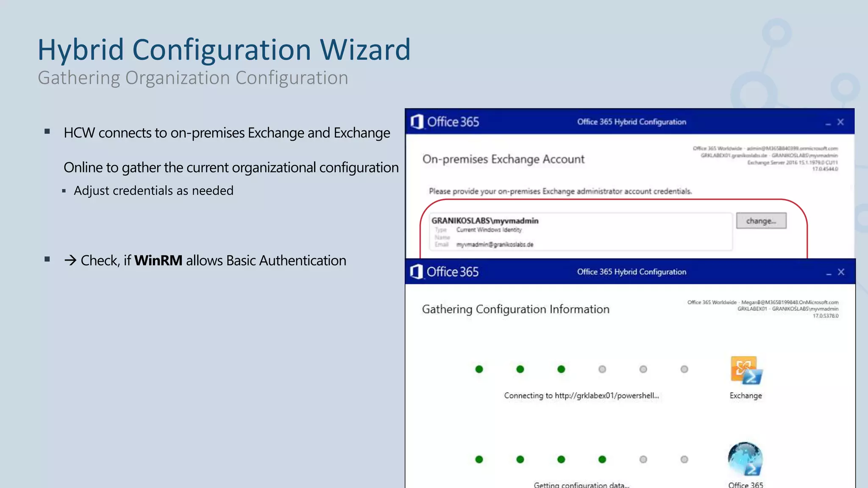The height and width of the screenshot is (488, 868).
Task: Click the 'Gathering Configuration Information' heading
Action: 516,309
